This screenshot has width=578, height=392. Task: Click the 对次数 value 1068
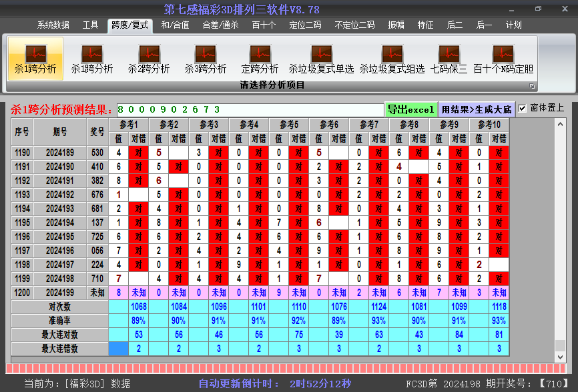point(139,307)
